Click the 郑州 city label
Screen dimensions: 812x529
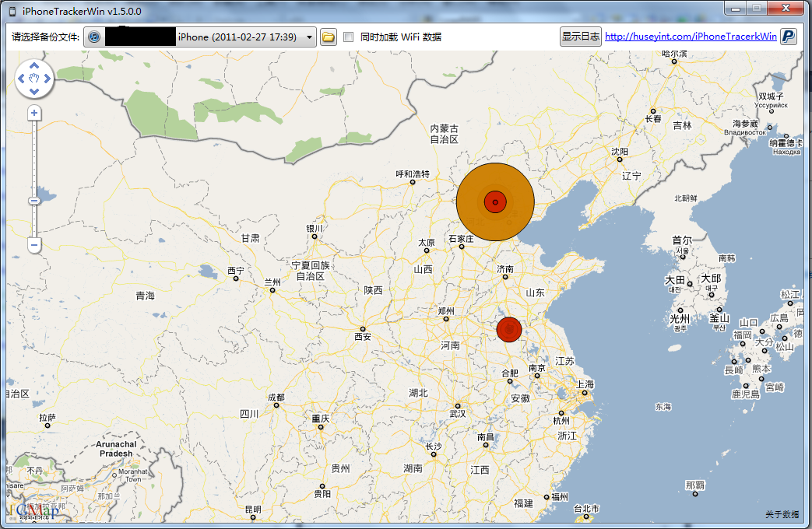(446, 310)
